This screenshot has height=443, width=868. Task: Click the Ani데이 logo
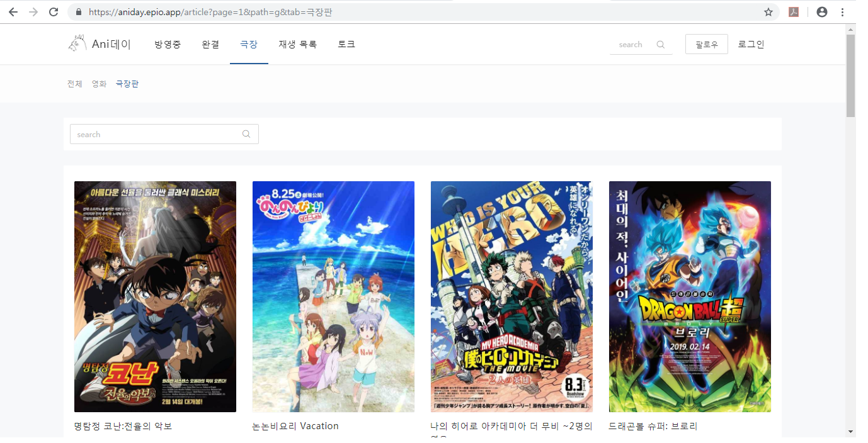[x=99, y=44]
